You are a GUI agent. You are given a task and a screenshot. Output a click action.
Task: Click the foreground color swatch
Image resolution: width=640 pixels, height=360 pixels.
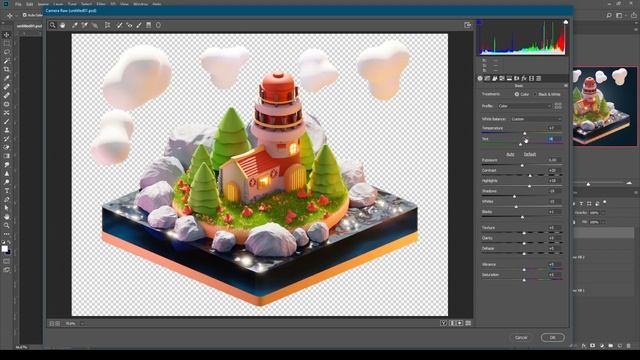coord(4,249)
